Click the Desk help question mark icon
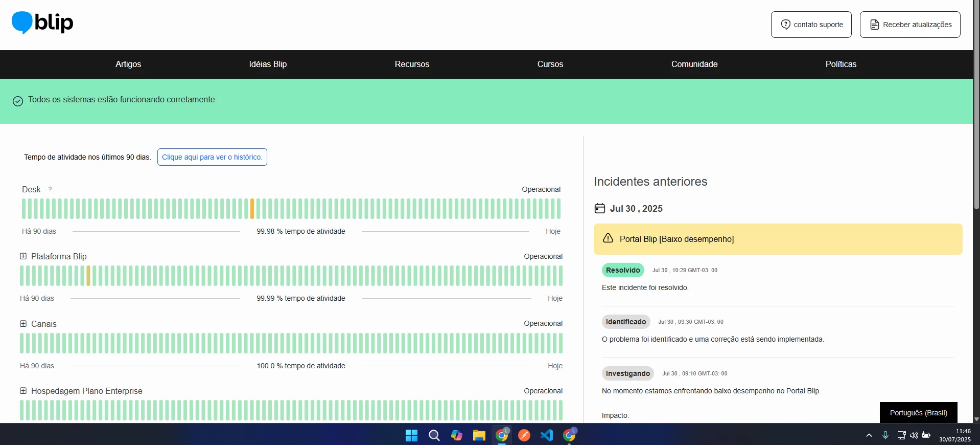The image size is (980, 445). tap(50, 189)
